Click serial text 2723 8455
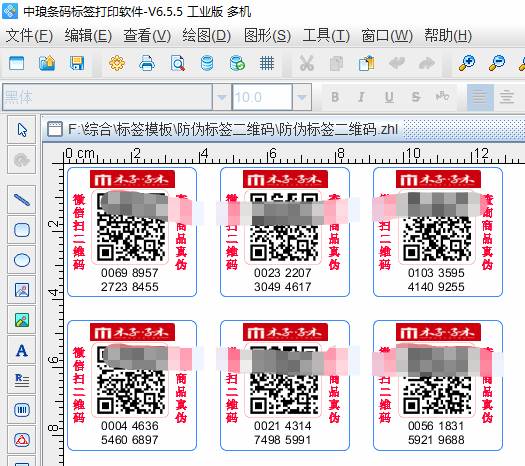The width and height of the screenshot is (525, 466). point(130,287)
